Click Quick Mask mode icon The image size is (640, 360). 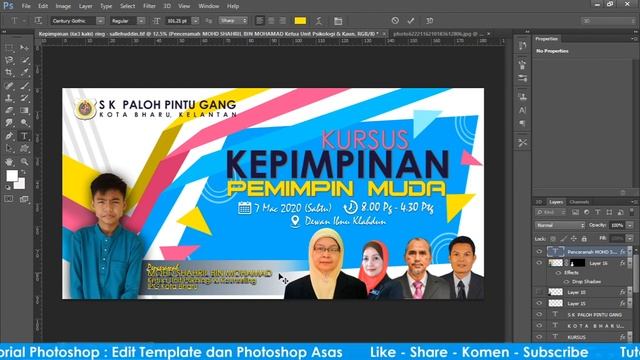[x=9, y=199]
